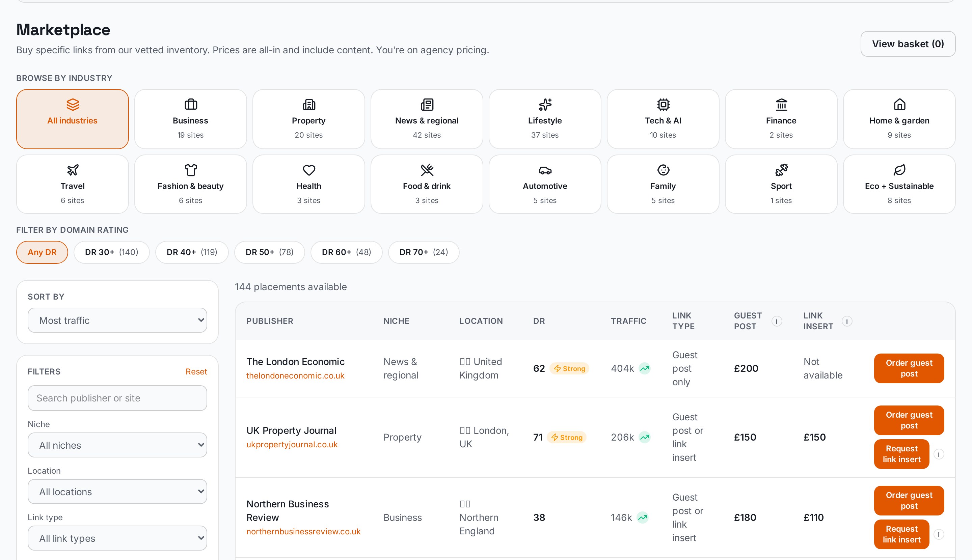
Task: Browse the Travel 6 sites category
Action: pyautogui.click(x=72, y=184)
